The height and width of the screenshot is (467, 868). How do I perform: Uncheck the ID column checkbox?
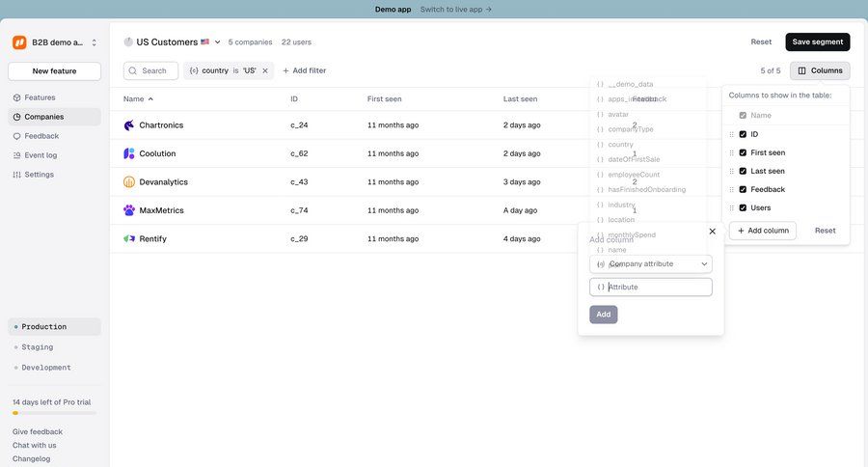pos(743,135)
